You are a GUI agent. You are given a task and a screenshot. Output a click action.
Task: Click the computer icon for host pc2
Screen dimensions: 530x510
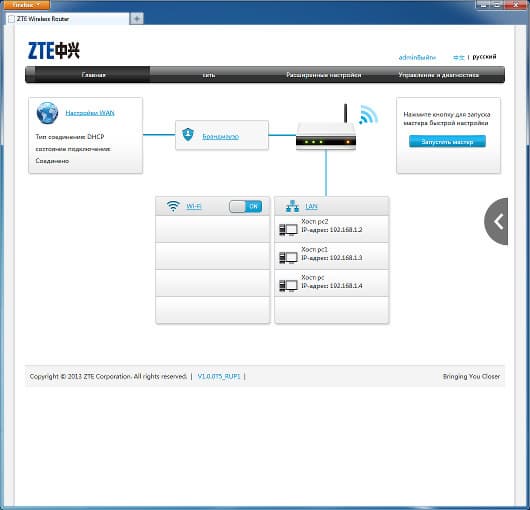(x=288, y=229)
